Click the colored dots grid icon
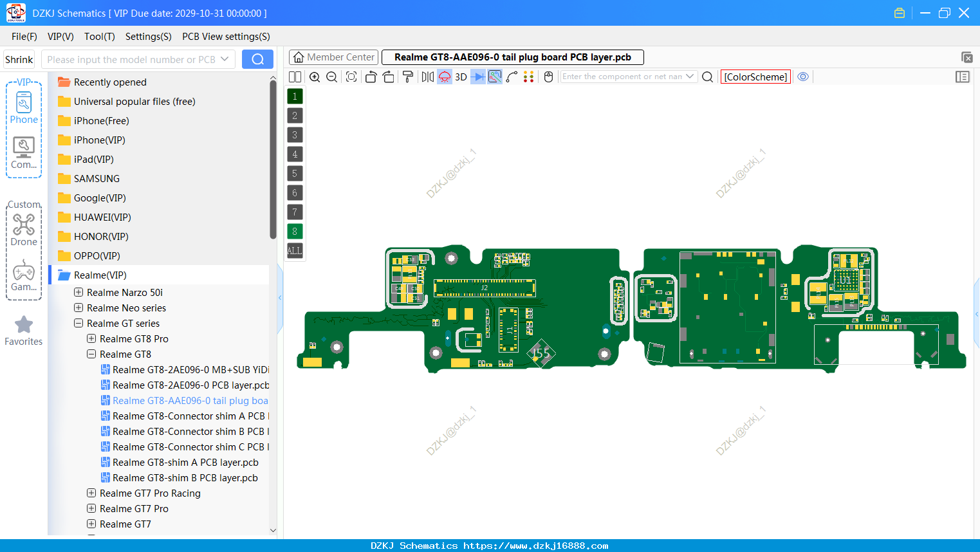The width and height of the screenshot is (980, 552). pyautogui.click(x=529, y=77)
